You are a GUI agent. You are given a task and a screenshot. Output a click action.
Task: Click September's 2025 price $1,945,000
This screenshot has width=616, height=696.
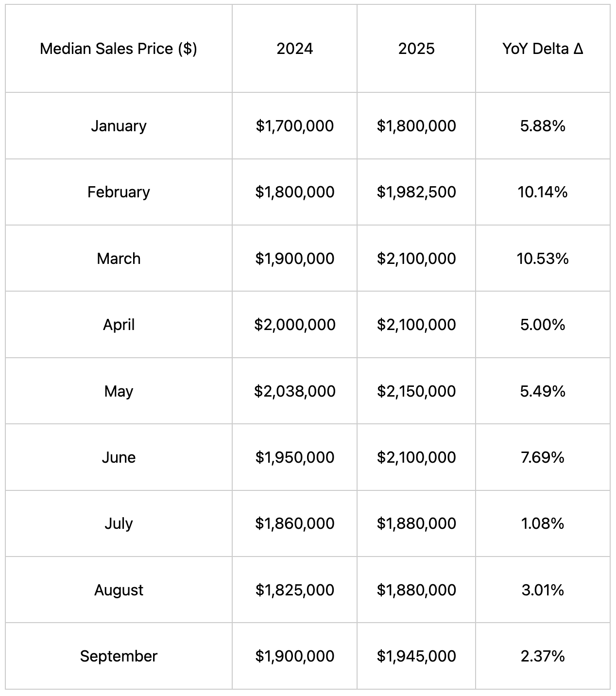[416, 656]
